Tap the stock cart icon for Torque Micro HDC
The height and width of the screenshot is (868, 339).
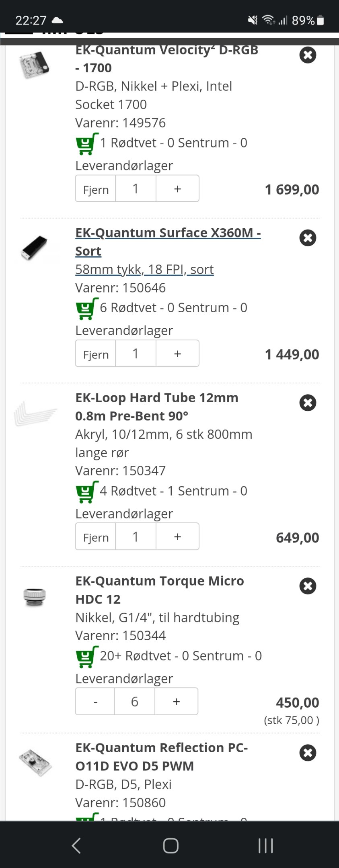[x=87, y=657]
